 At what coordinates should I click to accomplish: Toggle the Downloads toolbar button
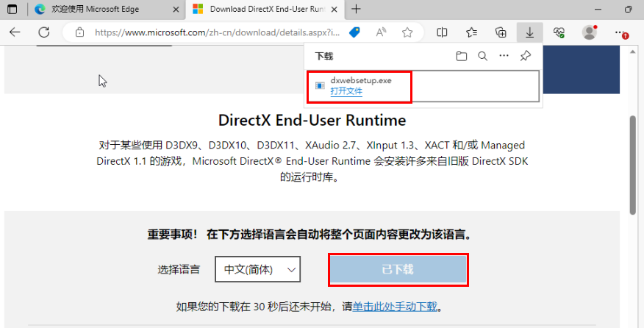(x=530, y=32)
